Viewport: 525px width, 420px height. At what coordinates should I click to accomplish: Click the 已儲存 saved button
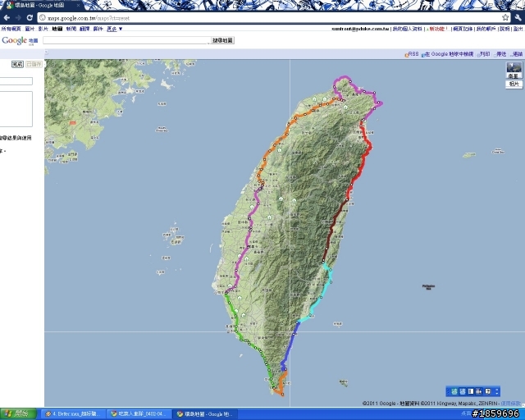34,64
